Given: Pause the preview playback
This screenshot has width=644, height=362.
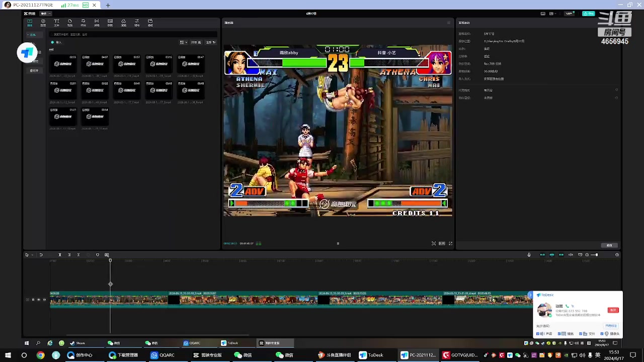Looking at the screenshot, I should coord(338,243).
